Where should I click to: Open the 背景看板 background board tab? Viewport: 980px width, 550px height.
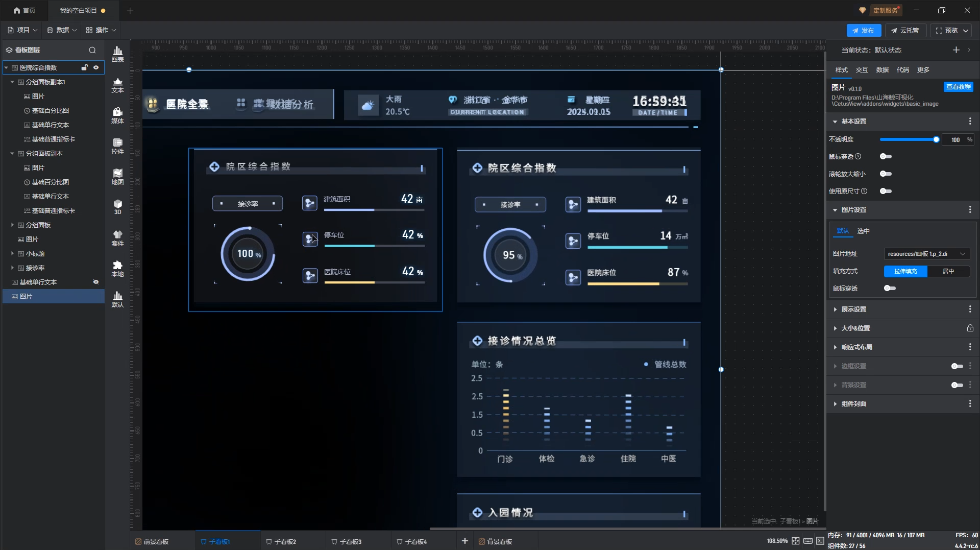click(x=495, y=541)
